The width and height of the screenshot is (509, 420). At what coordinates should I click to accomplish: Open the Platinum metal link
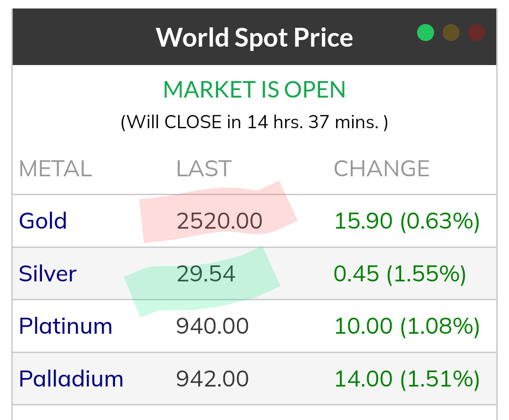[66, 326]
